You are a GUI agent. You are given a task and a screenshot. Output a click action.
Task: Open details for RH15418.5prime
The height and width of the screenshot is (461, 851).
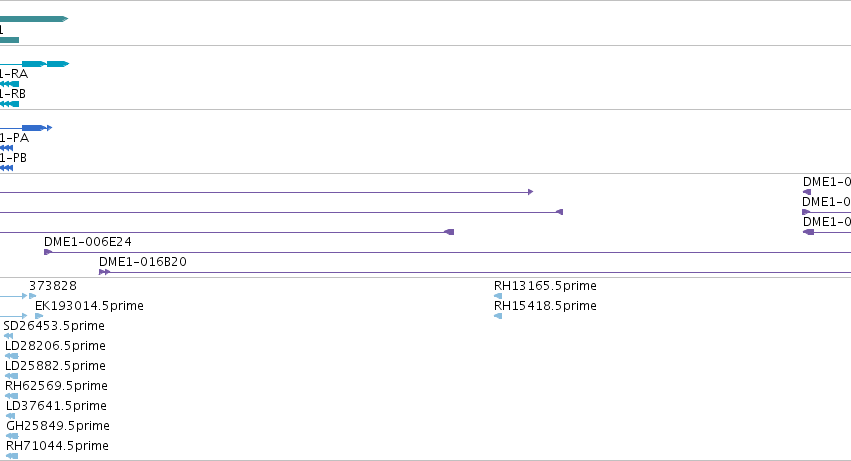[545, 306]
